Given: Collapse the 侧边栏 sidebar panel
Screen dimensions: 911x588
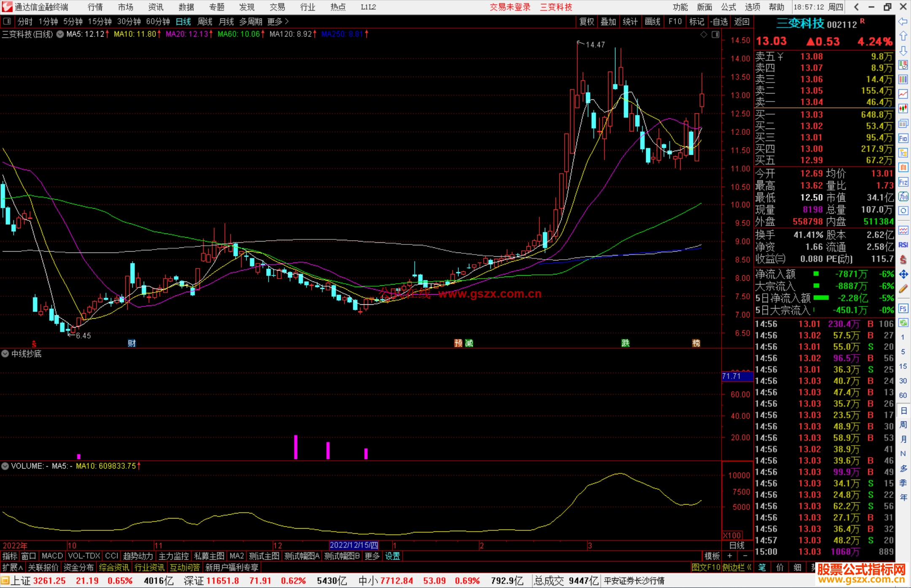Looking at the screenshot, I should 737,567.
